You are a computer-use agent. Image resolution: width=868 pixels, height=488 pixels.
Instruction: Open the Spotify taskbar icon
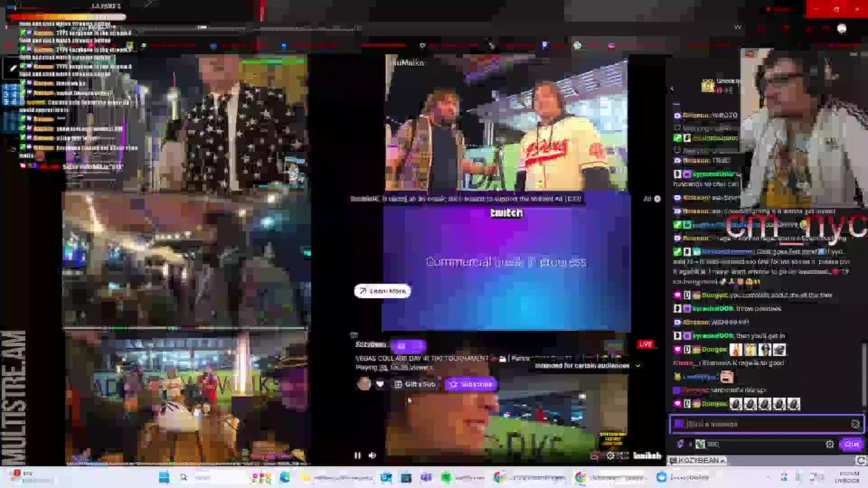[x=446, y=478]
